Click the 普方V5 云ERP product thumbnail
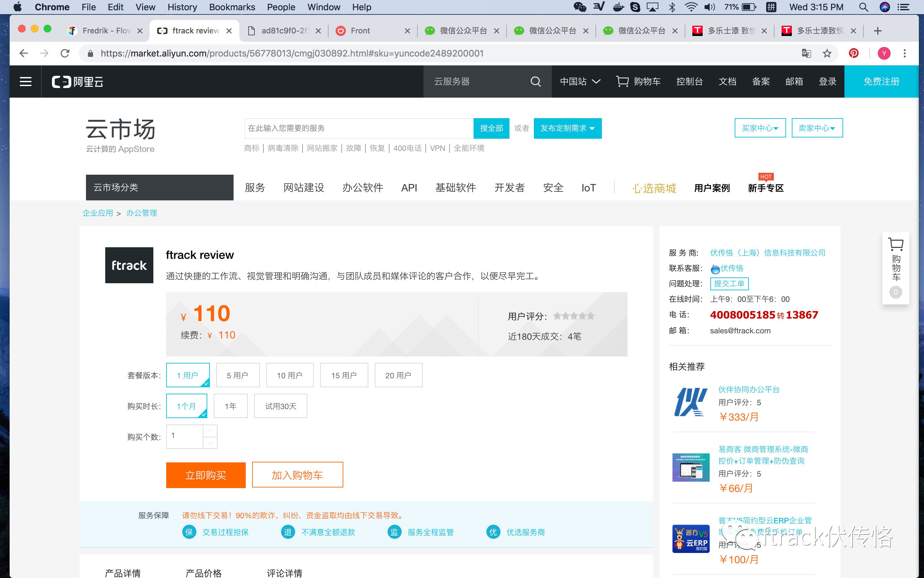924x578 pixels. (x=691, y=539)
